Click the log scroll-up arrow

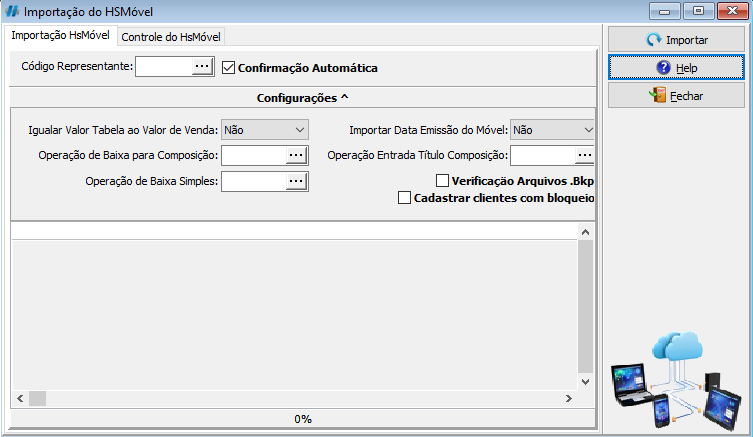[585, 232]
